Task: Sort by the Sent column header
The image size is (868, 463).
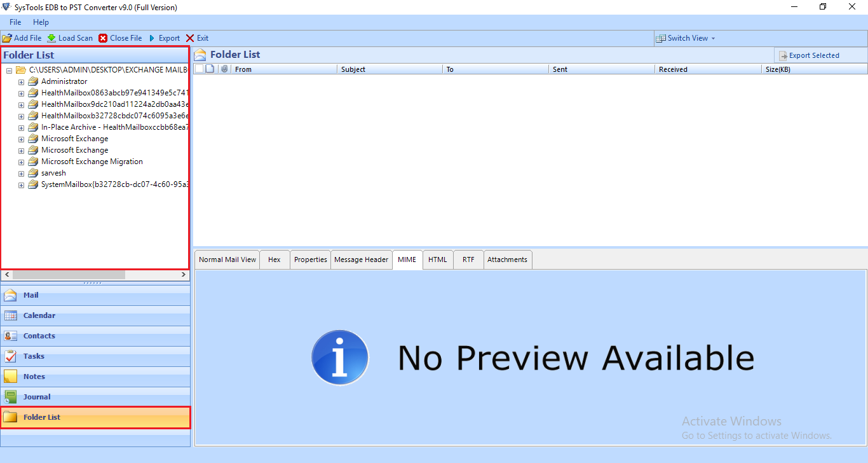Action: (602, 69)
